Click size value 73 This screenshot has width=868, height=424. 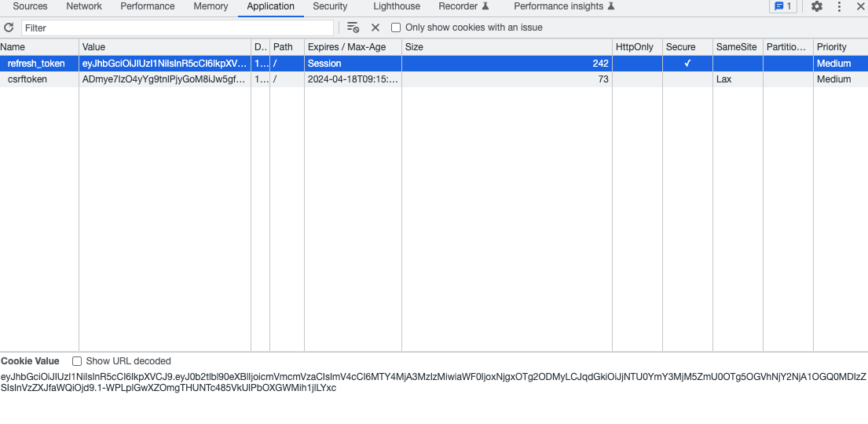603,79
